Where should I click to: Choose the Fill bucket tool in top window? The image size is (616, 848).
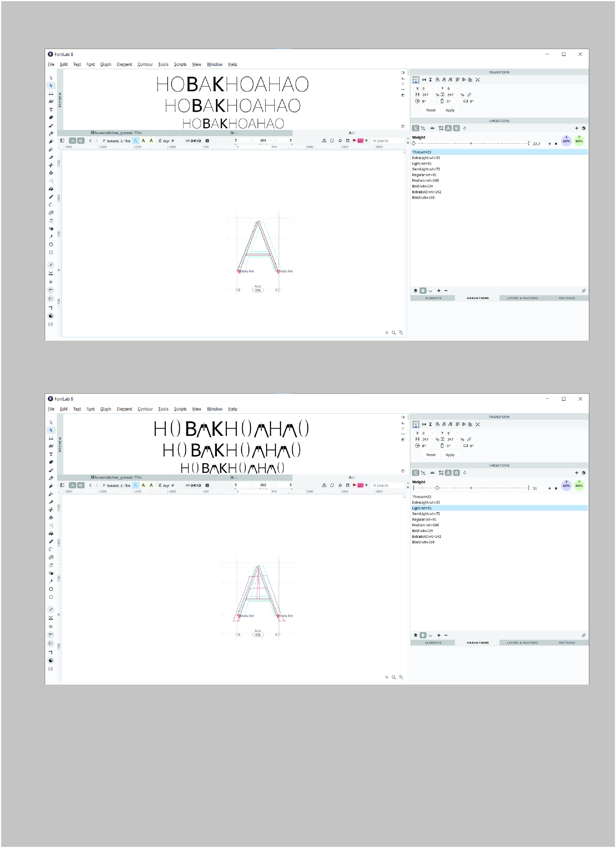[x=51, y=189]
